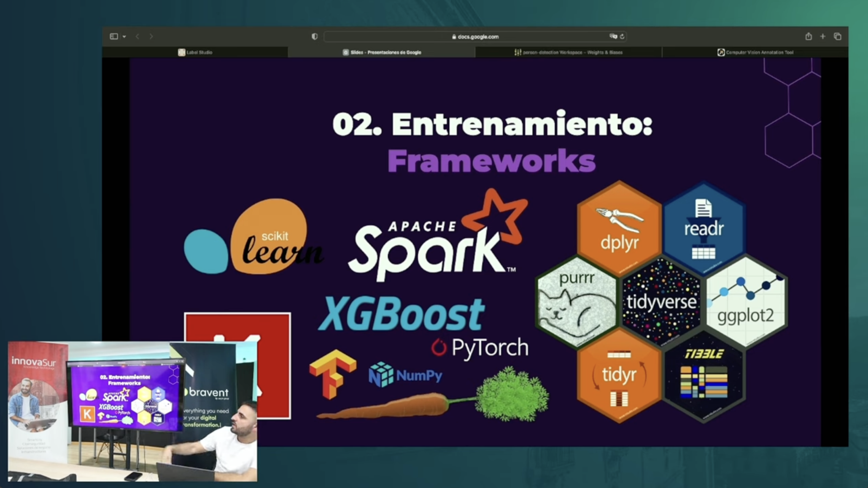
Task: Select the ggplot2 hexagon sticker
Action: click(746, 303)
